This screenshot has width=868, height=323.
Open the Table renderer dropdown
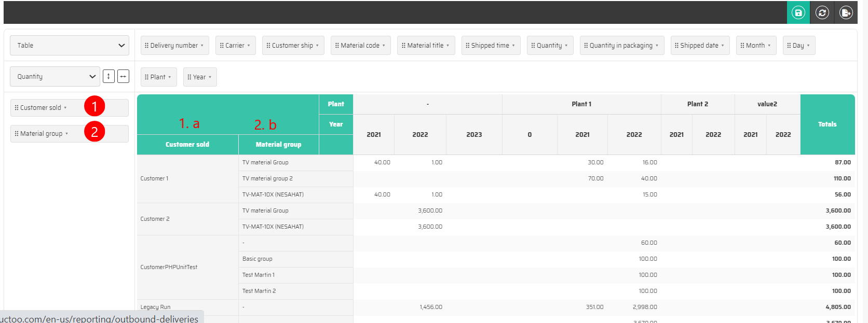(x=70, y=46)
